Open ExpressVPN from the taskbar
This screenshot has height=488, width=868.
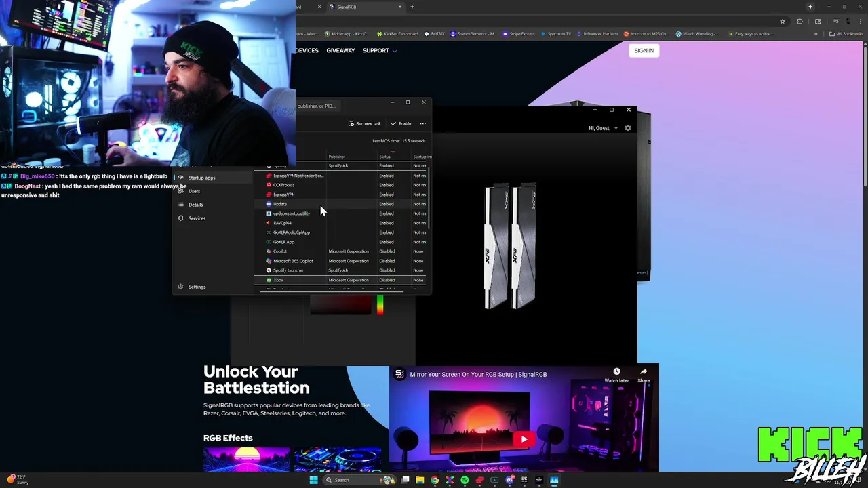pos(479,480)
